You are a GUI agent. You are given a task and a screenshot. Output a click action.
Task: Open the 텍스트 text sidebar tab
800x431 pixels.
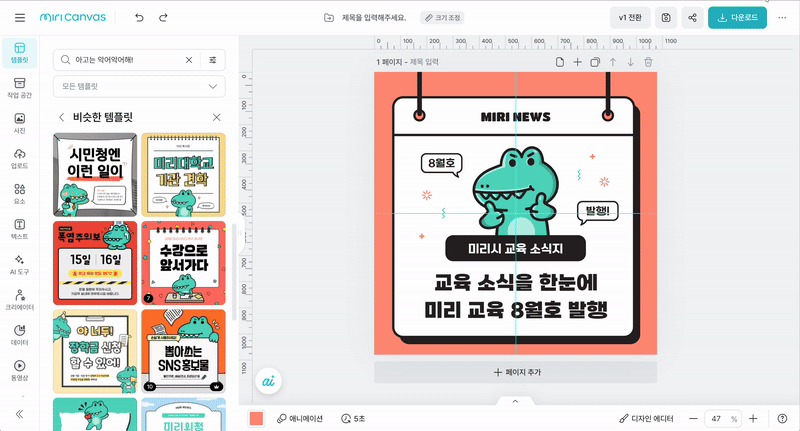point(19,229)
